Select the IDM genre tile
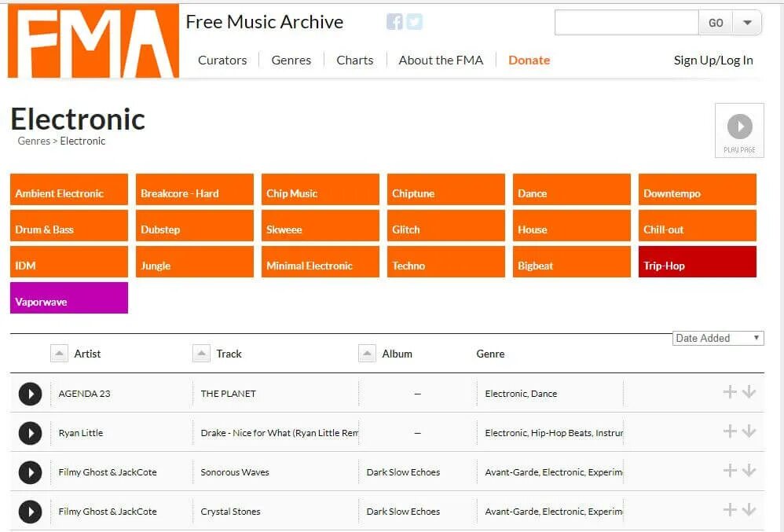Image resolution: width=784 pixels, height=532 pixels. pos(69,262)
